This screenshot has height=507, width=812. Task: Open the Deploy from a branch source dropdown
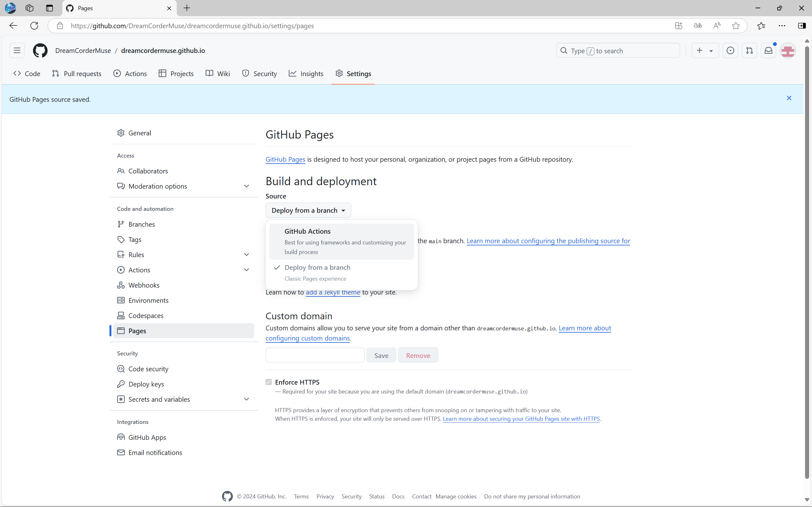tap(308, 210)
